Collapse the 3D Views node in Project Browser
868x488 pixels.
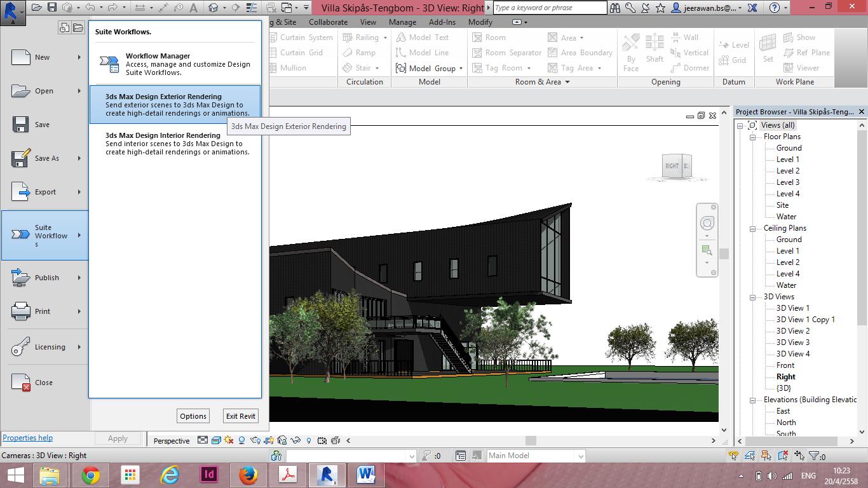pyautogui.click(x=753, y=297)
